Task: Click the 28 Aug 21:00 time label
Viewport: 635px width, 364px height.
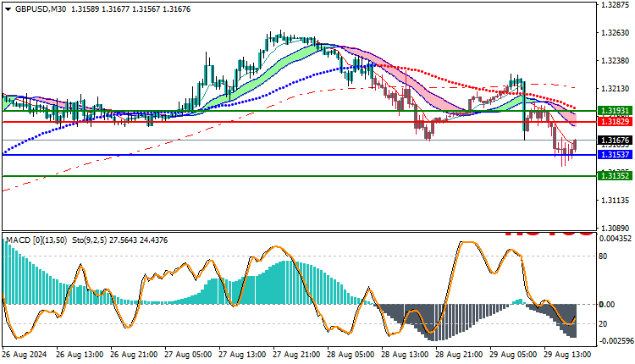Action: (x=459, y=355)
